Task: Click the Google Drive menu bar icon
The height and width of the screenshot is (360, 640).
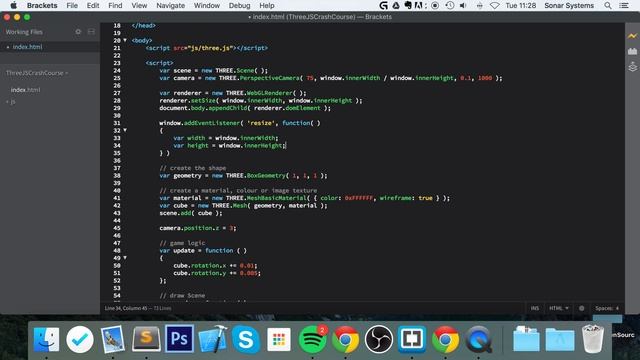Action: click(396, 6)
